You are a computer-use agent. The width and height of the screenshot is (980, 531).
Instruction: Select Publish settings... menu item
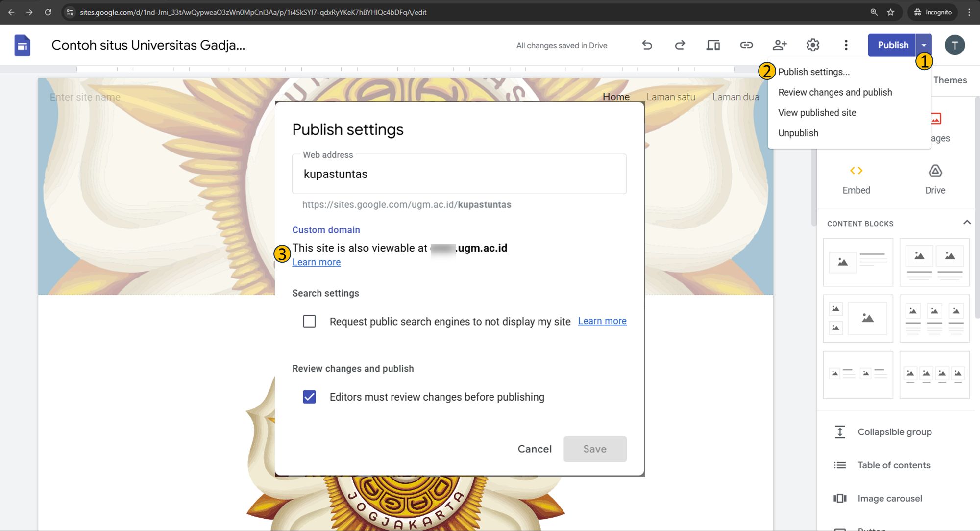[x=814, y=72]
